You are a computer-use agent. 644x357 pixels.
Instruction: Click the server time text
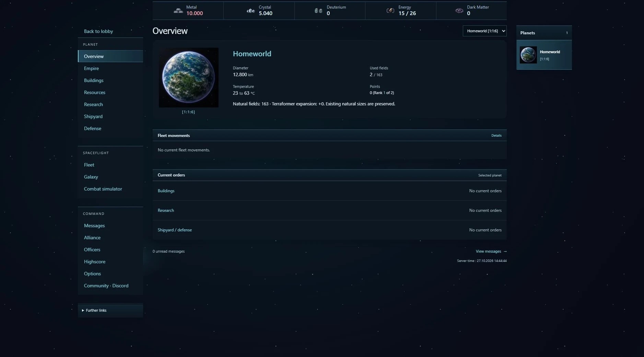(x=482, y=261)
